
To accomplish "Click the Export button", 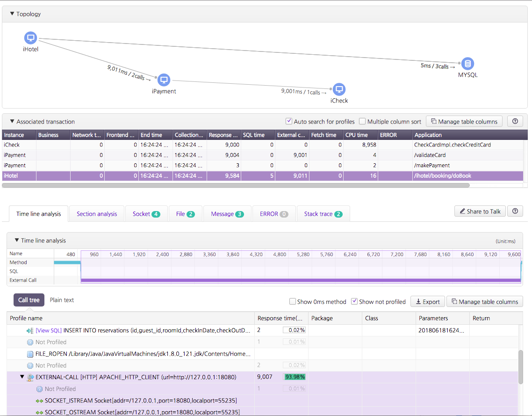I will (427, 301).
